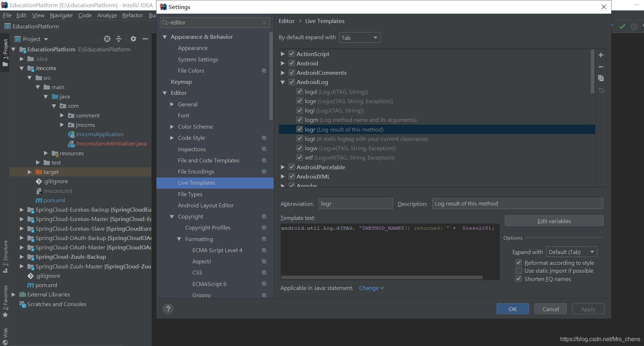Viewport: 644px width, 346px height.
Task: Open the Expand with Default (Tab) dropdown
Action: pyautogui.click(x=571, y=252)
